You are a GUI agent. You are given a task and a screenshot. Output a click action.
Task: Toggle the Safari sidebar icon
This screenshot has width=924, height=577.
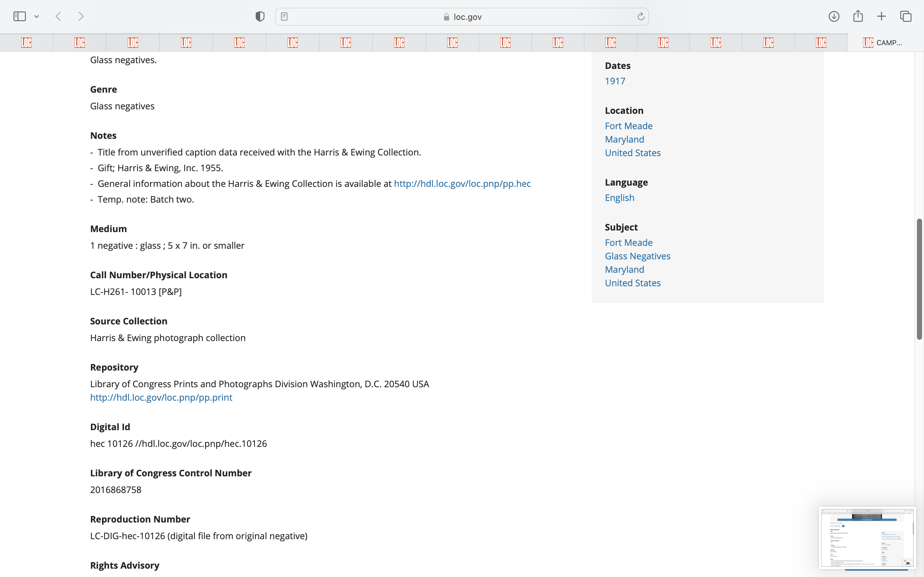pos(20,16)
